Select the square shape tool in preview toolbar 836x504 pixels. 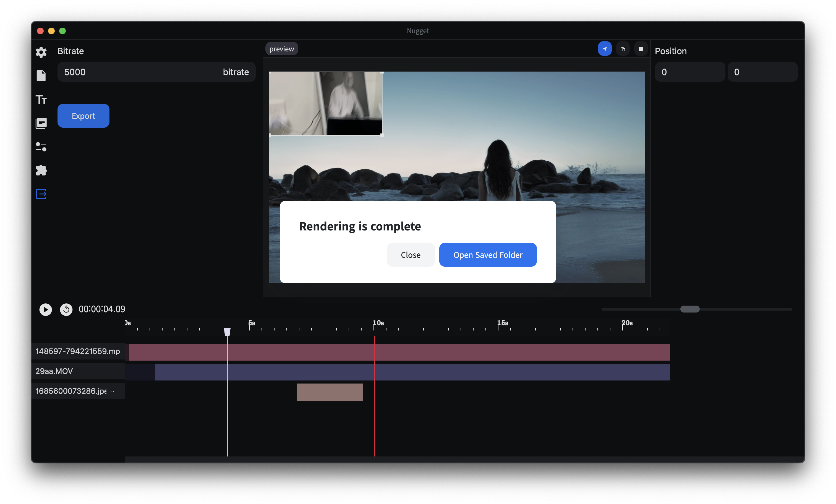pos(641,49)
